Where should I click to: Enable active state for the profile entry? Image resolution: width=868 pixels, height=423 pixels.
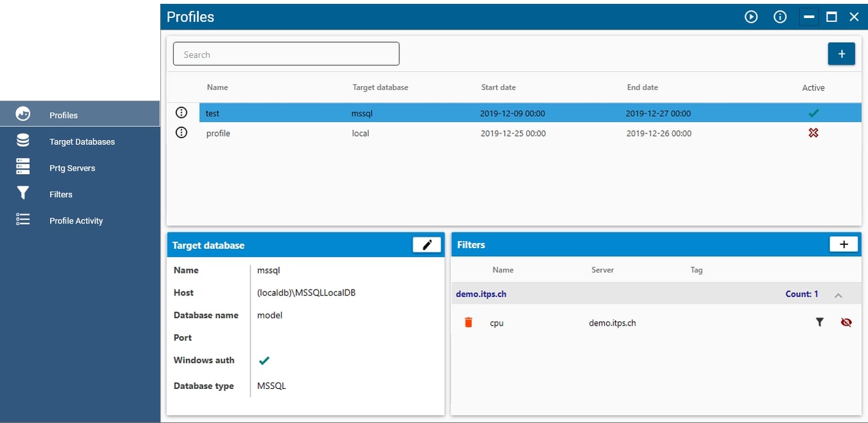point(813,133)
